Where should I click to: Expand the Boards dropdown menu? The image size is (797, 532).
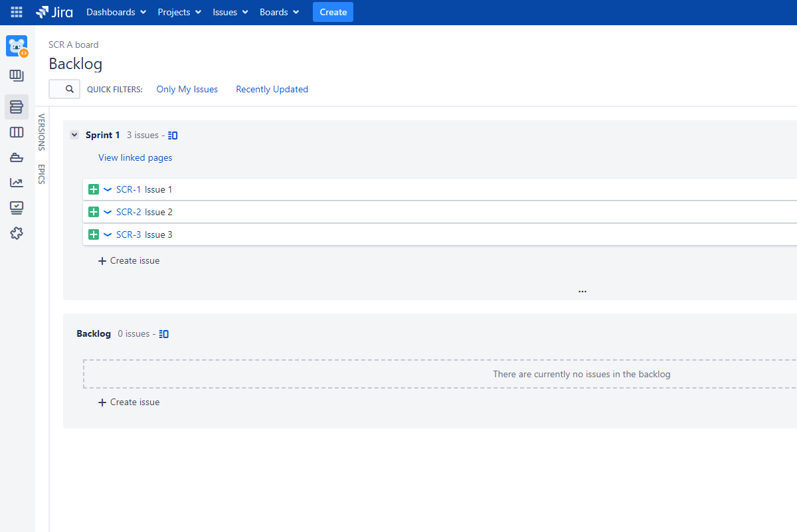pos(279,12)
